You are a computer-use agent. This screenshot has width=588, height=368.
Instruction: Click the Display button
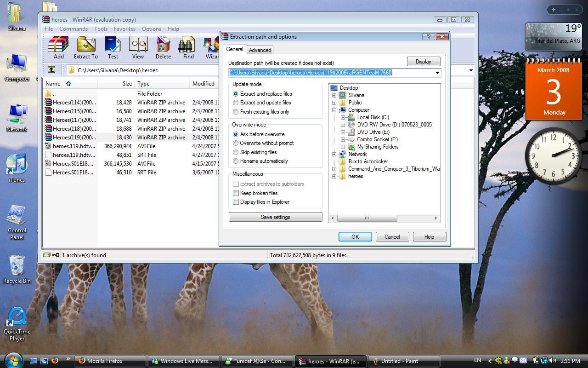click(424, 62)
